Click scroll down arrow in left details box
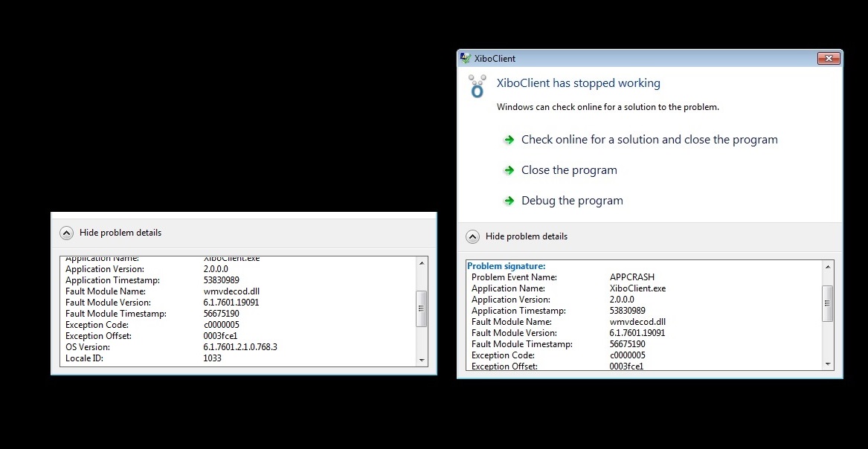 coord(422,360)
